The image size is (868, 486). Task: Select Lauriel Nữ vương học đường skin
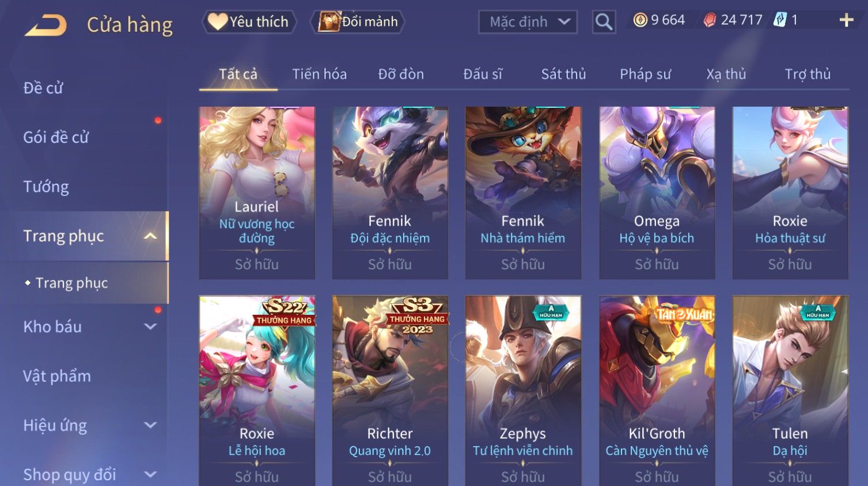(257, 193)
